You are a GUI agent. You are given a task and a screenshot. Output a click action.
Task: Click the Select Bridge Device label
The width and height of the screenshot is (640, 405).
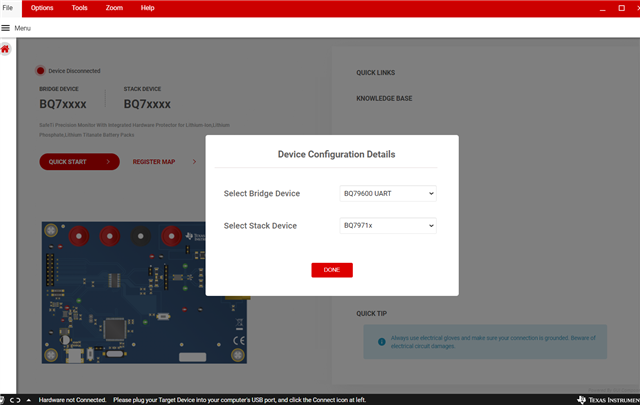click(x=262, y=194)
